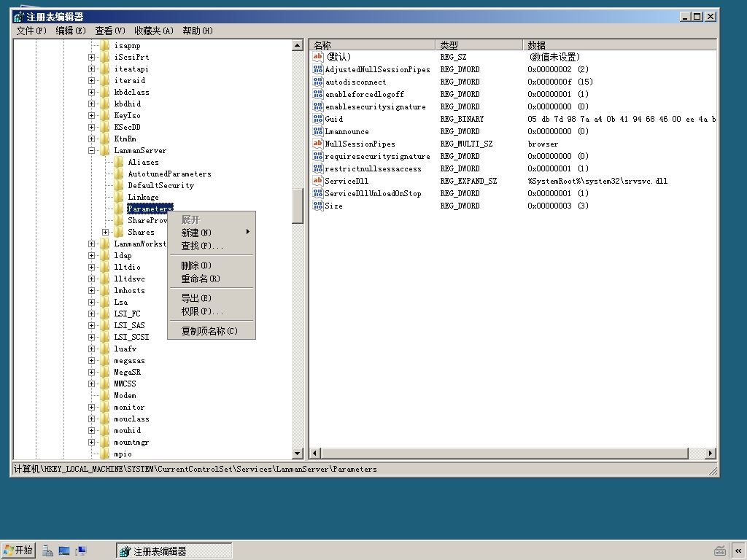The width and height of the screenshot is (747, 560).
Task: Expand the Shares subkey
Action: [x=105, y=233]
